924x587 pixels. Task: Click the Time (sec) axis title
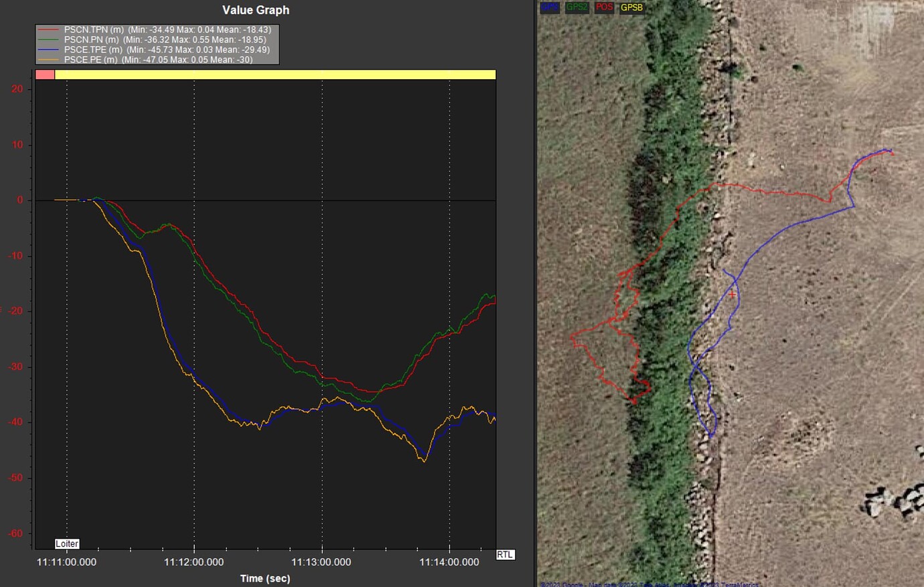pos(265,578)
